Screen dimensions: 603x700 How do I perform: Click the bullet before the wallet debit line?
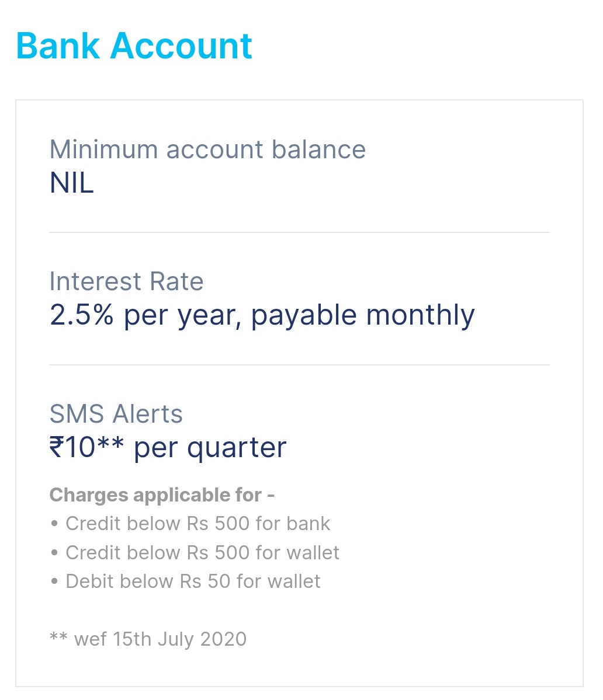pyautogui.click(x=54, y=581)
